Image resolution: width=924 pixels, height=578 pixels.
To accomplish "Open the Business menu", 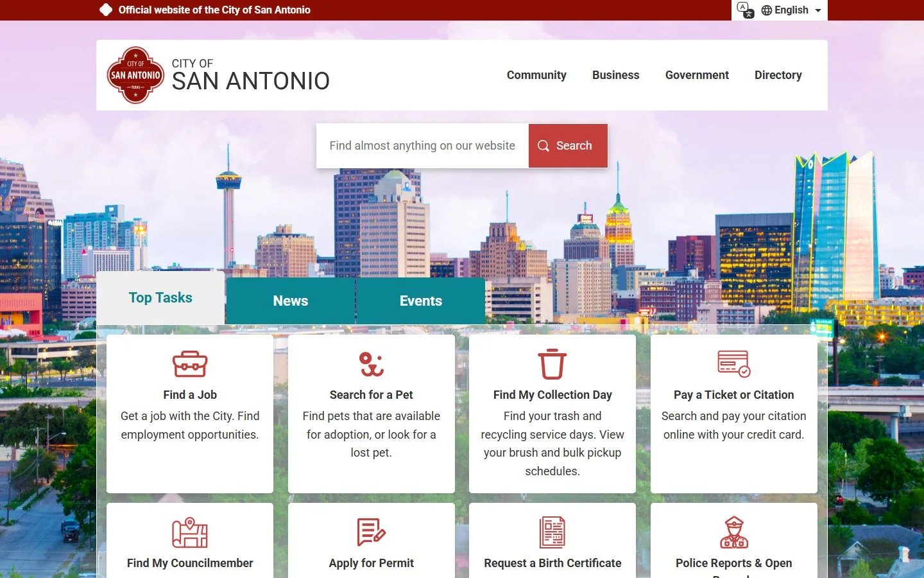I will pyautogui.click(x=616, y=75).
